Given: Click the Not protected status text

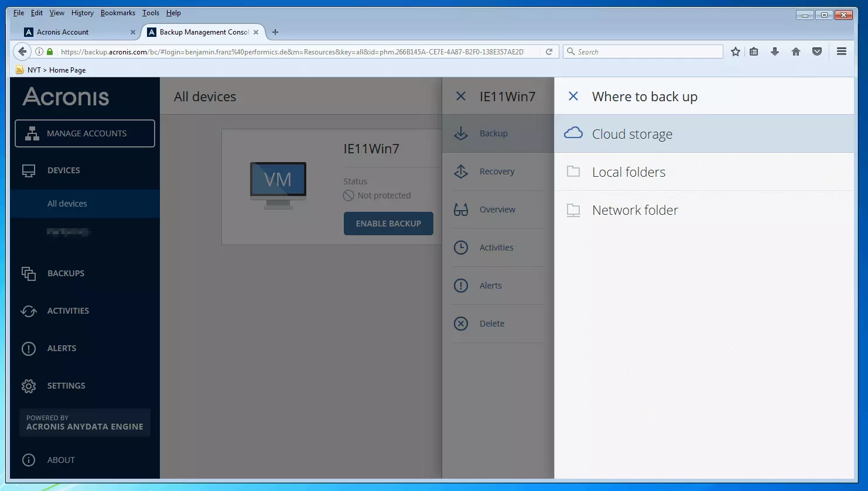Looking at the screenshot, I should pyautogui.click(x=384, y=195).
